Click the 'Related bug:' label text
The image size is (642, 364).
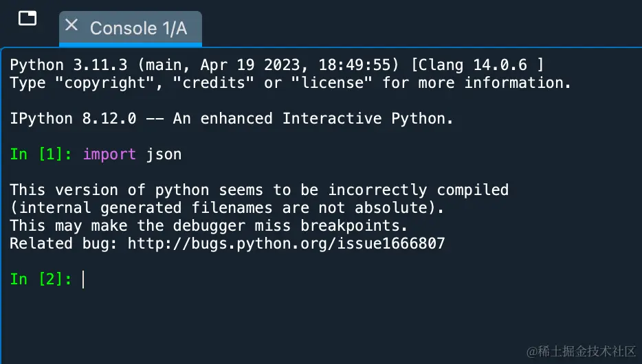click(63, 244)
